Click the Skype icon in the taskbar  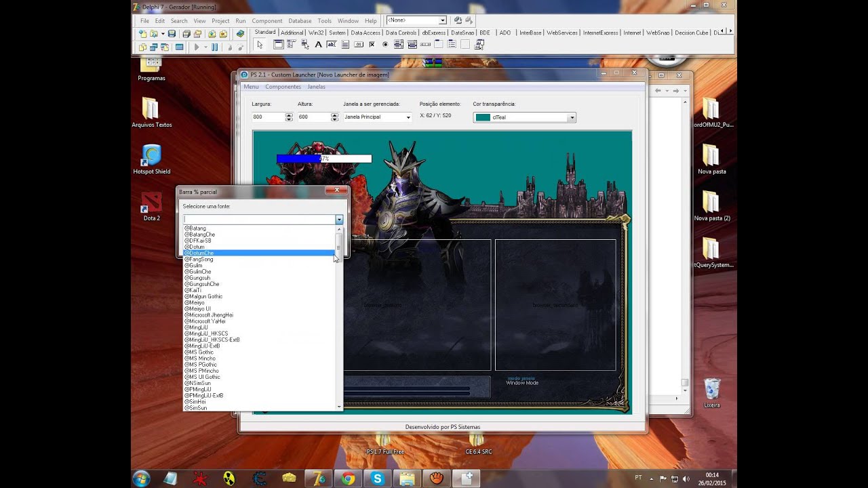point(378,479)
